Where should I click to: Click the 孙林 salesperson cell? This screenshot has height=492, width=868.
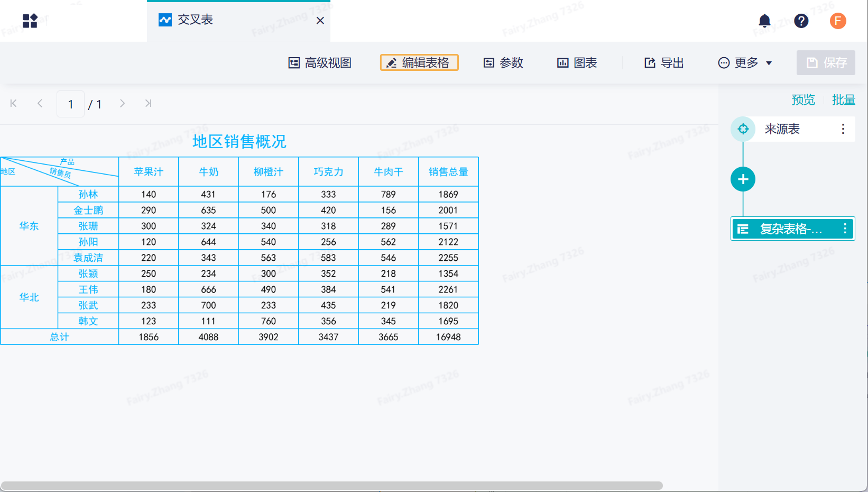pos(88,194)
